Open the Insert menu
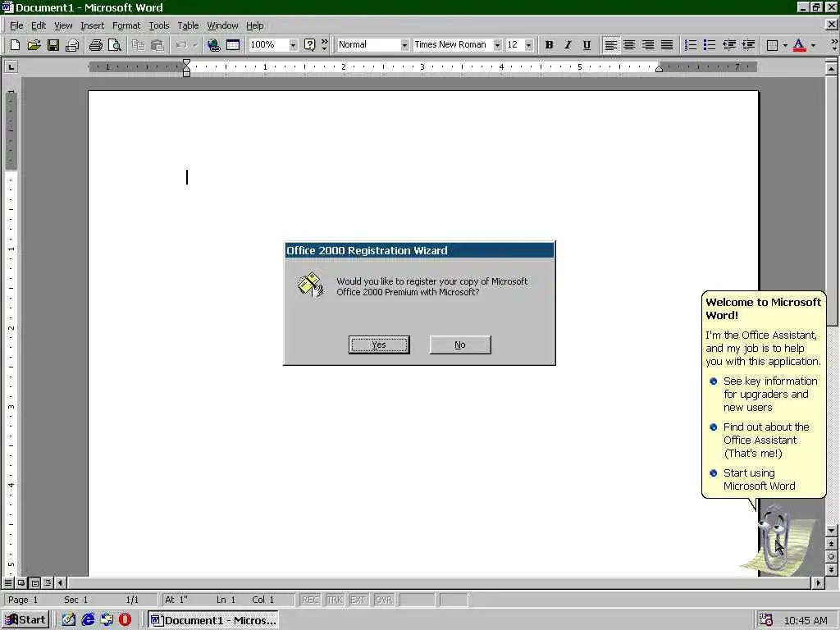The height and width of the screenshot is (630, 840). pos(92,25)
